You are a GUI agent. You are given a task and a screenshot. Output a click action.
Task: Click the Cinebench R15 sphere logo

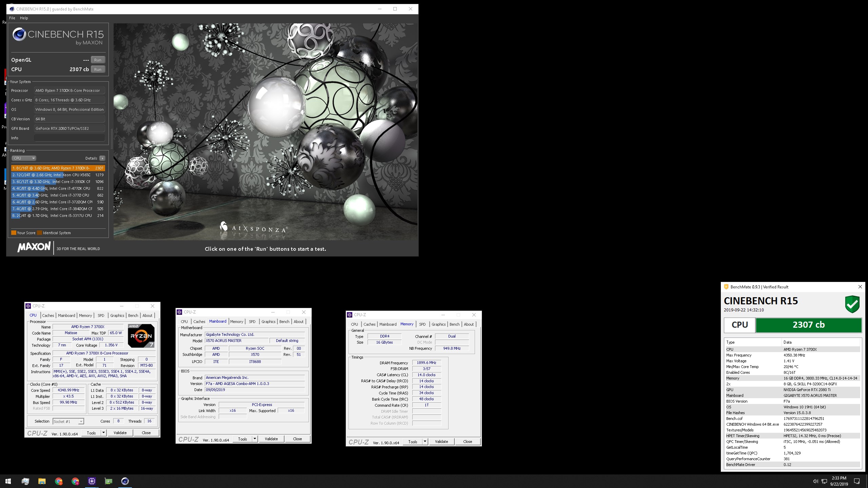click(x=19, y=35)
